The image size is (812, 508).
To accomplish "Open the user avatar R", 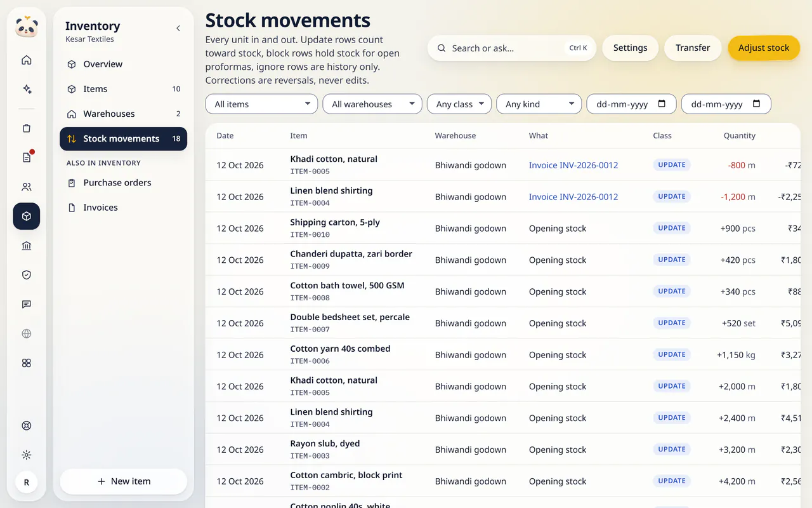I will click(x=27, y=483).
